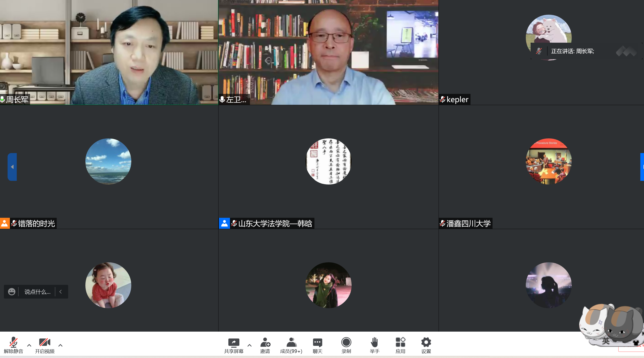Viewport: 644px width, 358px height.
Task: Collapse the 说点什么 chat bar arrow
Action: (x=61, y=291)
